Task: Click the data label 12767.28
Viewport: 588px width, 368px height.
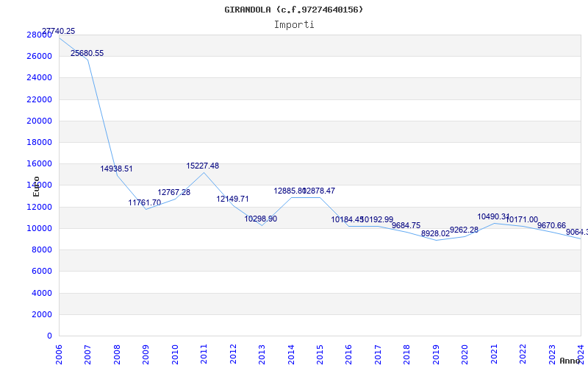Action: pyautogui.click(x=174, y=192)
